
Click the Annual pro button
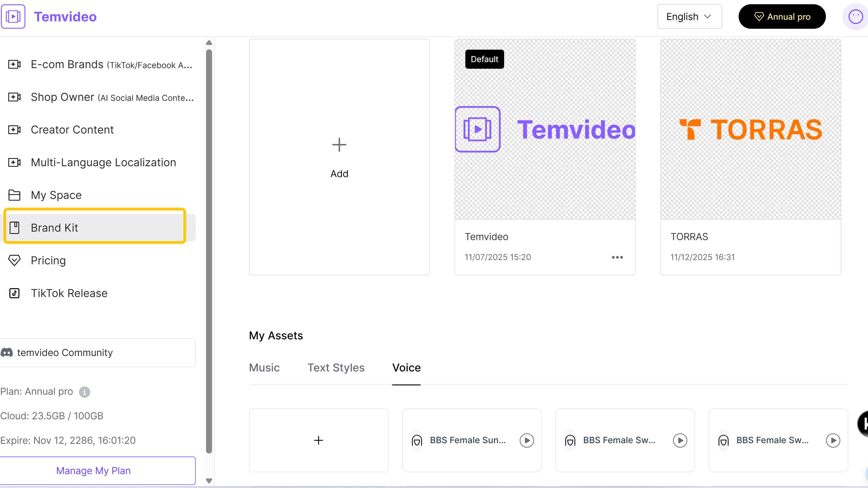782,17
